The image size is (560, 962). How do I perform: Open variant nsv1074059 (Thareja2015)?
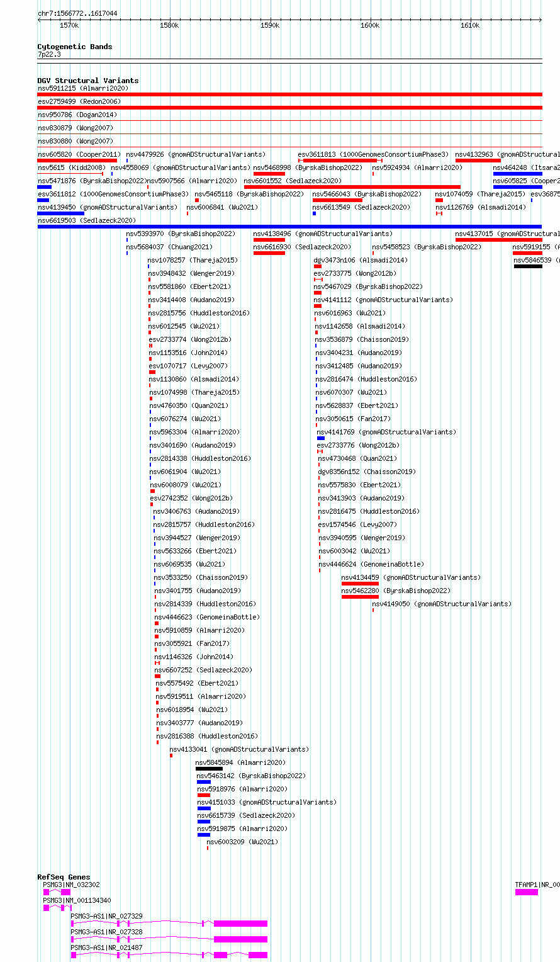tap(480, 194)
